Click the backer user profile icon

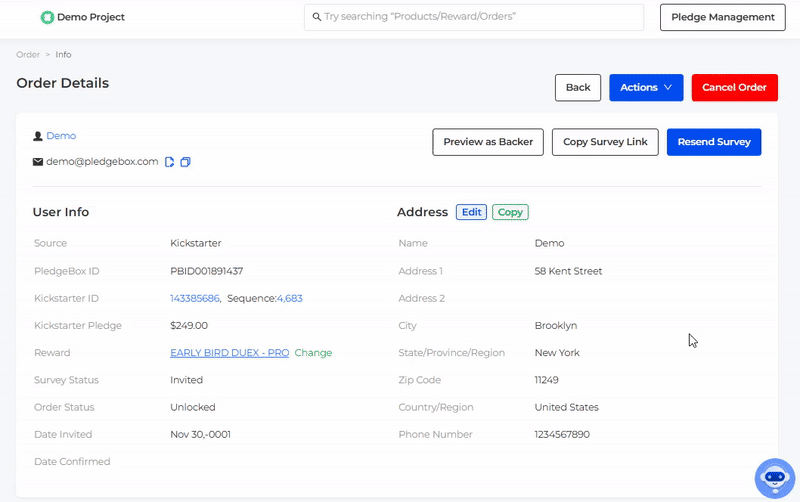coord(38,136)
